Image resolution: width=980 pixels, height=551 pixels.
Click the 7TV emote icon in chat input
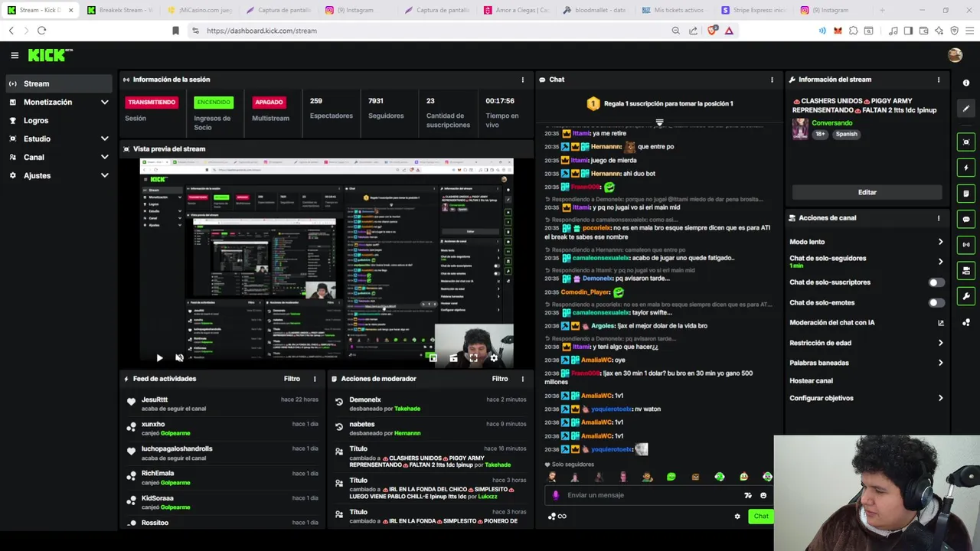(x=748, y=495)
